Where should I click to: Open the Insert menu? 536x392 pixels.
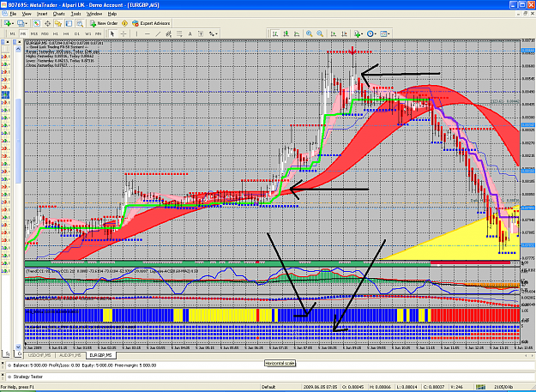pyautogui.click(x=42, y=14)
